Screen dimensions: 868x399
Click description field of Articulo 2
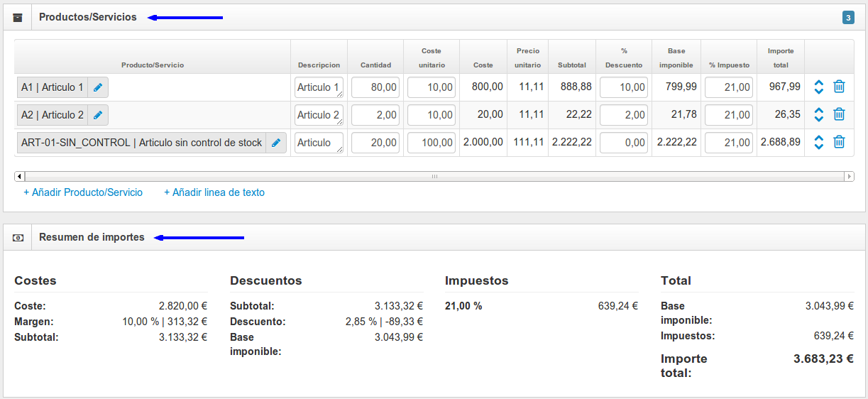(x=319, y=115)
